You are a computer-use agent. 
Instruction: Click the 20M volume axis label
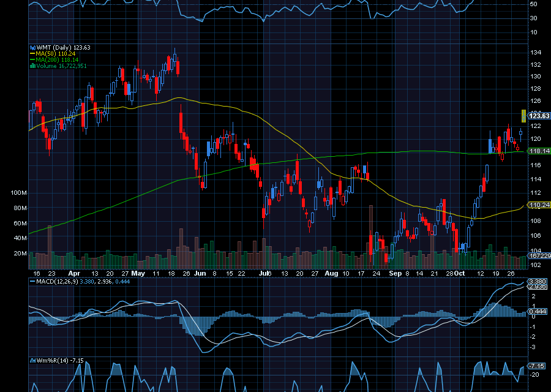(x=20, y=254)
